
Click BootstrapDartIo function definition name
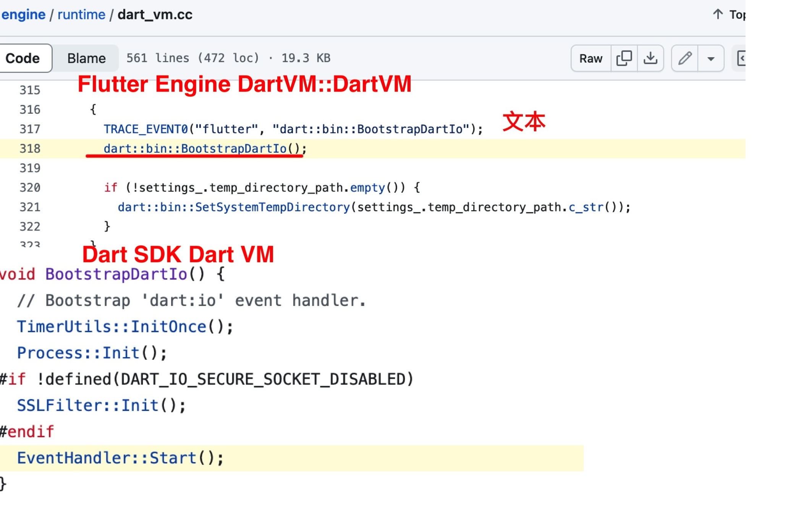(x=116, y=274)
